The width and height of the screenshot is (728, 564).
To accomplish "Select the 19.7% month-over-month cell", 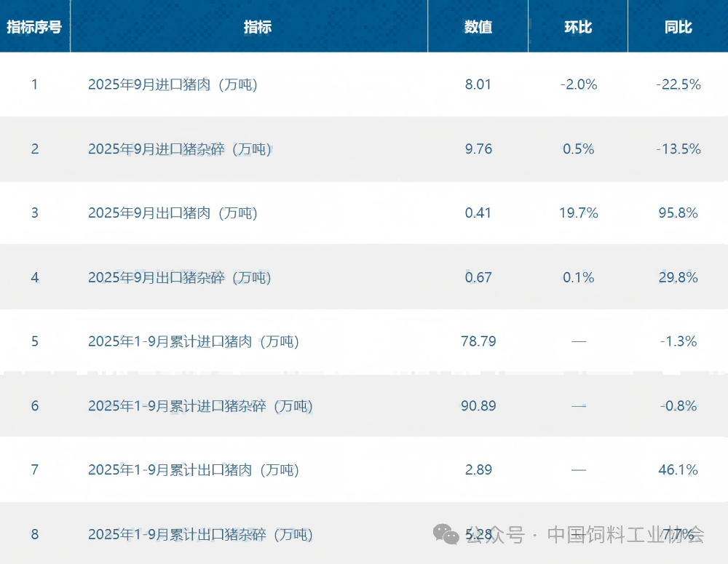I will click(x=579, y=213).
